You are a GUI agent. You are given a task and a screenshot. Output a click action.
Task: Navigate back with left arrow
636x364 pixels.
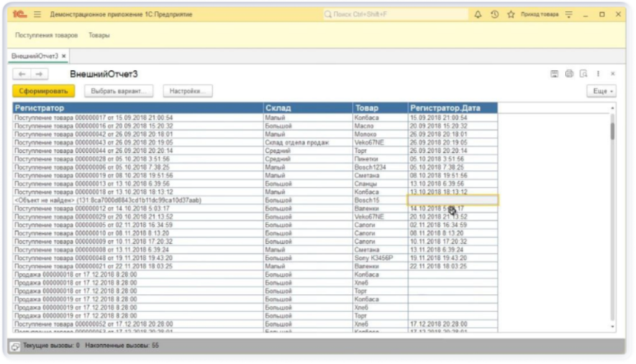(22, 74)
